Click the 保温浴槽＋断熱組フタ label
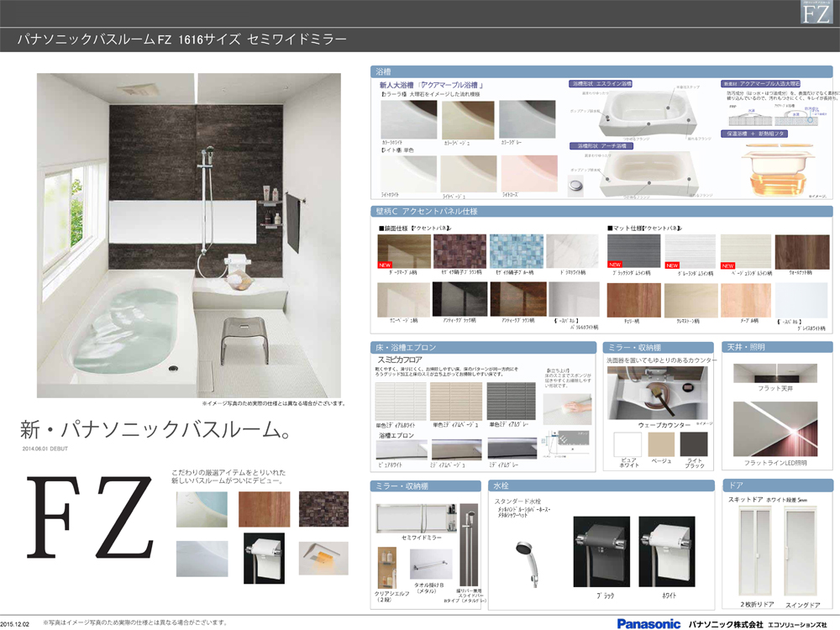Screen dimensions: 840x630 (754, 134)
